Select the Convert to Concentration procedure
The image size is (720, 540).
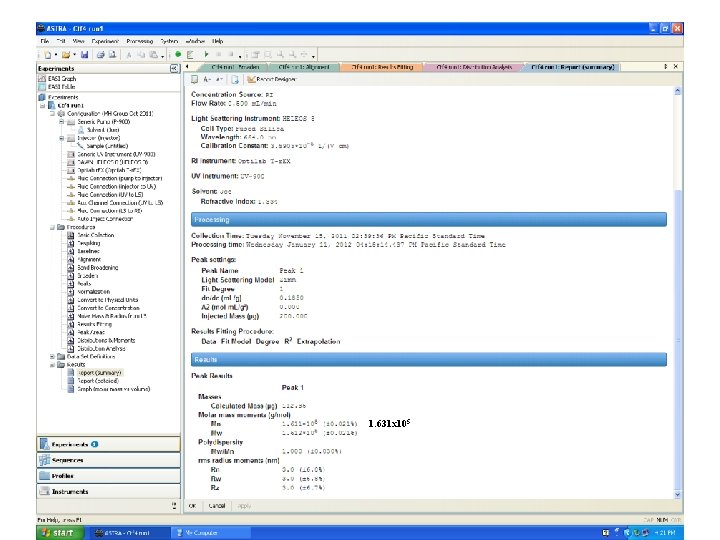click(103, 308)
